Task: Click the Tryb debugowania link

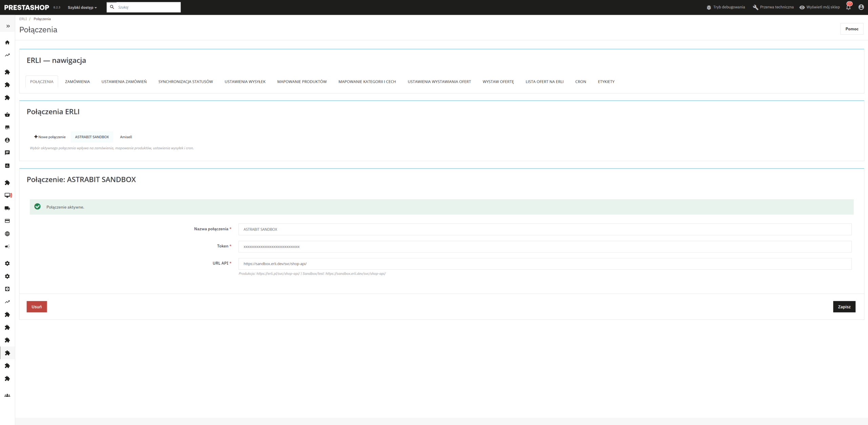Action: (x=729, y=7)
